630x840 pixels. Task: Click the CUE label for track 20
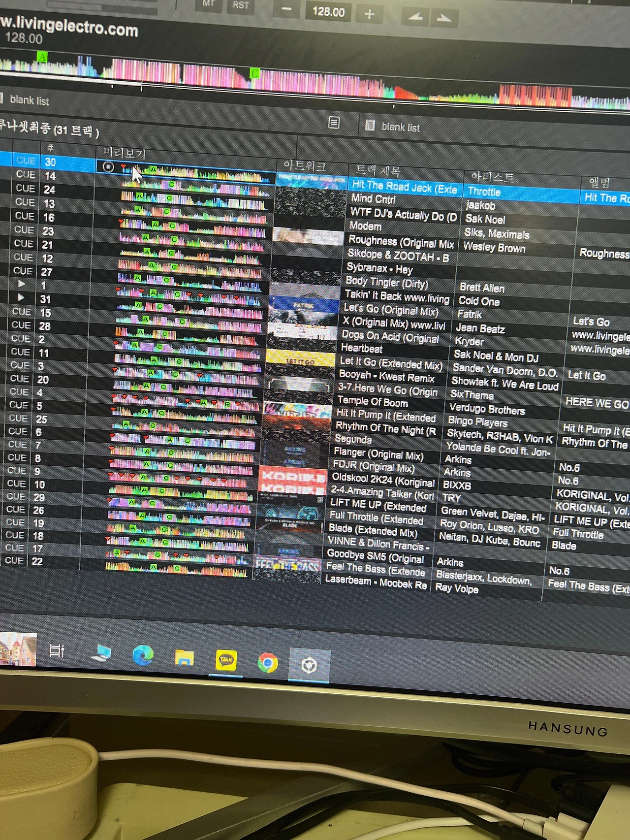click(x=19, y=378)
